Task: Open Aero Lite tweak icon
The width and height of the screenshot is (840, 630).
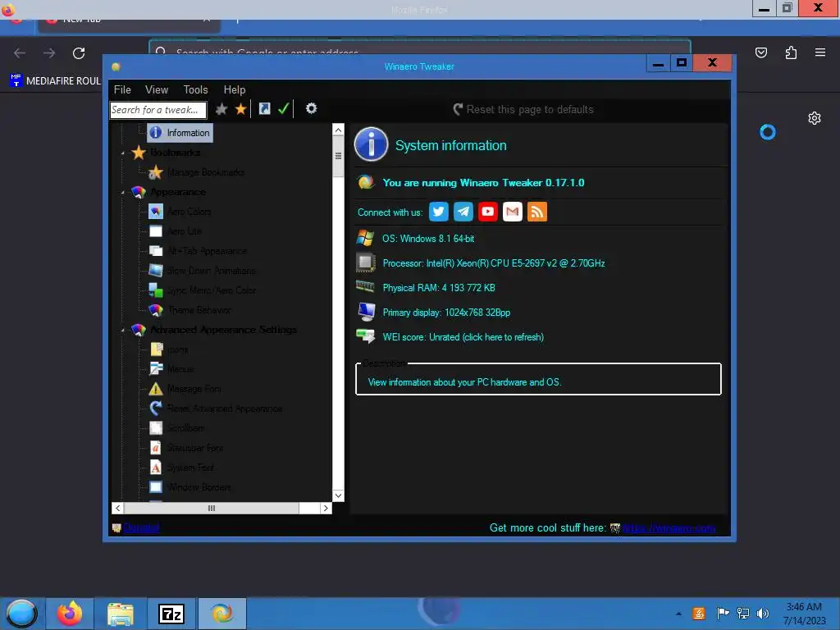Action: pos(155,231)
